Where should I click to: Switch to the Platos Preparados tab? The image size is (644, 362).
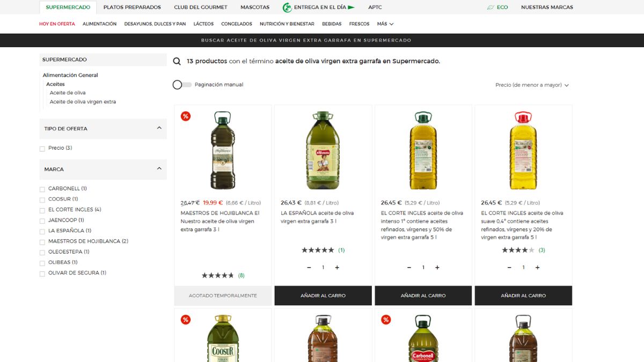pos(132,8)
